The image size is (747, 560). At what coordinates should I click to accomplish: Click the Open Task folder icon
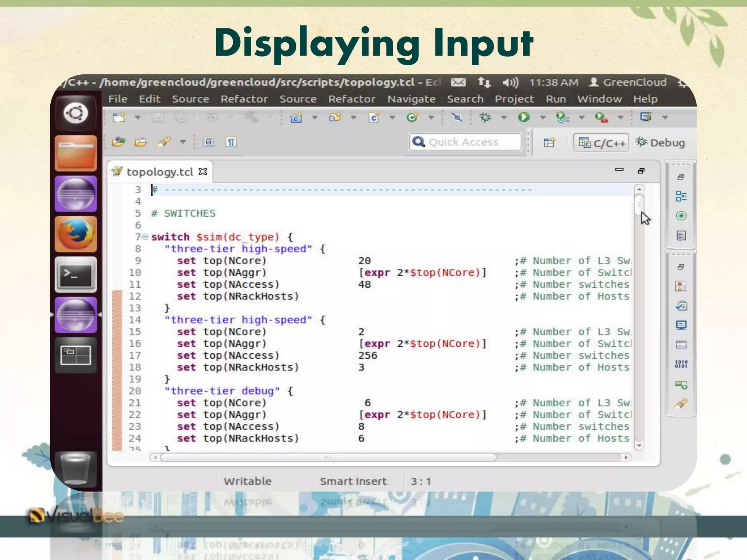click(x=141, y=142)
